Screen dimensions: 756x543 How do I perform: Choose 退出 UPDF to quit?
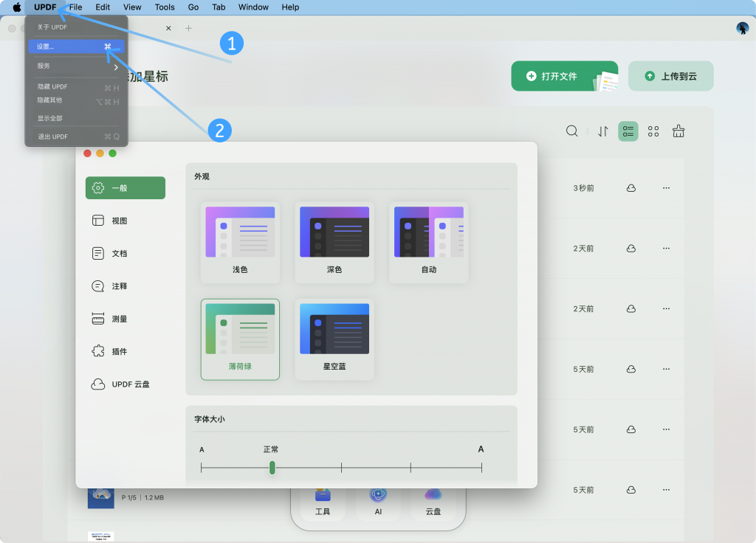pos(76,136)
